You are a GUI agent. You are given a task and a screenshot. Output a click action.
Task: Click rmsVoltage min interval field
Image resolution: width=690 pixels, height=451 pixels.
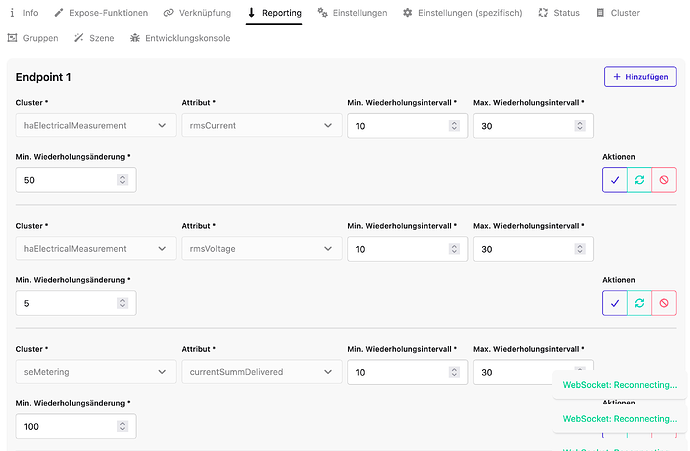(x=407, y=249)
